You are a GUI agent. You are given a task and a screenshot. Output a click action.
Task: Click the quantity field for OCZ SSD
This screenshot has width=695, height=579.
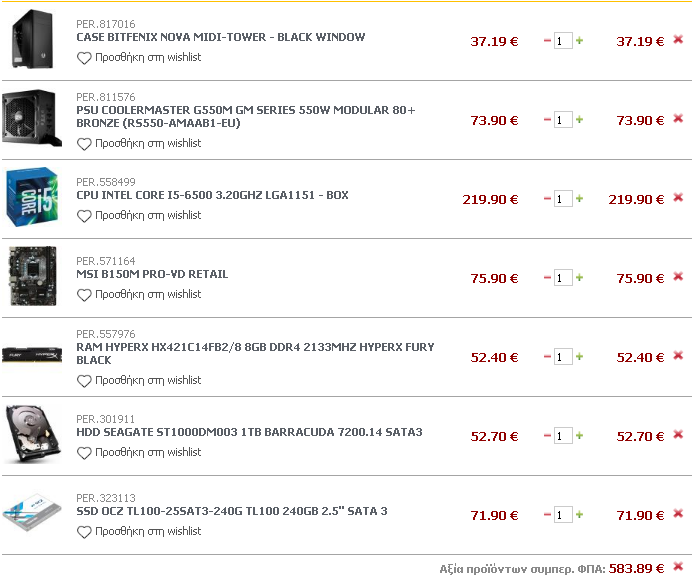[563, 515]
